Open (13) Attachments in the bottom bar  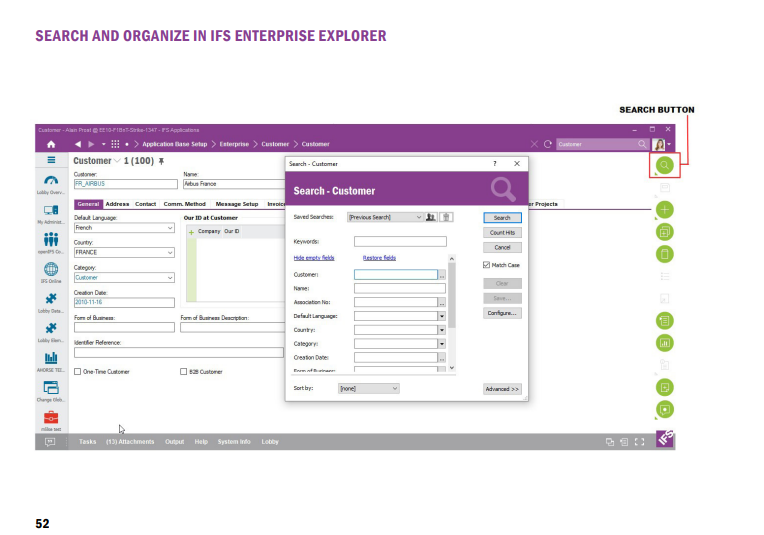click(x=130, y=442)
